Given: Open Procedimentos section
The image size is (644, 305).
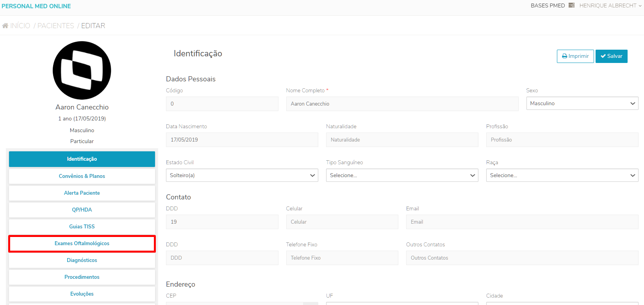Looking at the screenshot, I should (x=82, y=277).
